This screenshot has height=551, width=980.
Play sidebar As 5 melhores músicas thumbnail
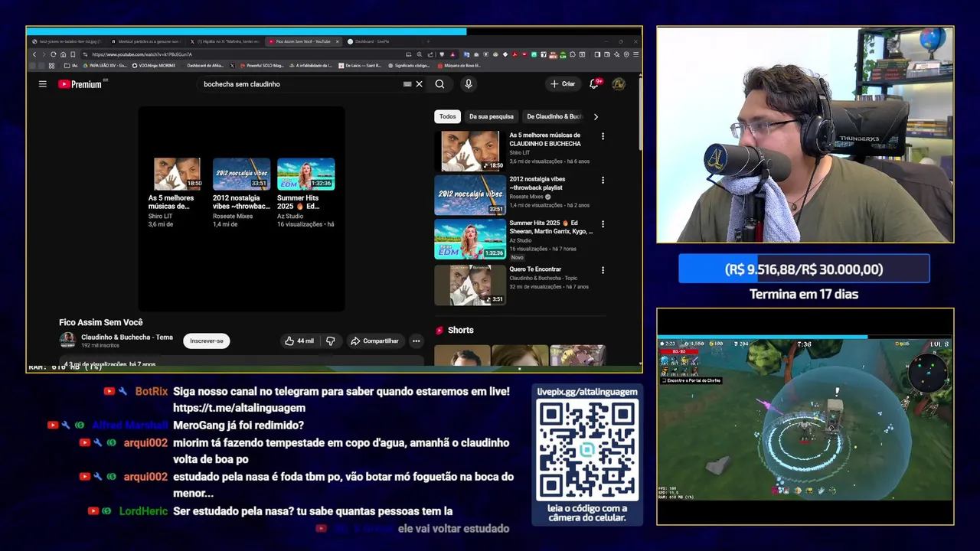point(470,151)
